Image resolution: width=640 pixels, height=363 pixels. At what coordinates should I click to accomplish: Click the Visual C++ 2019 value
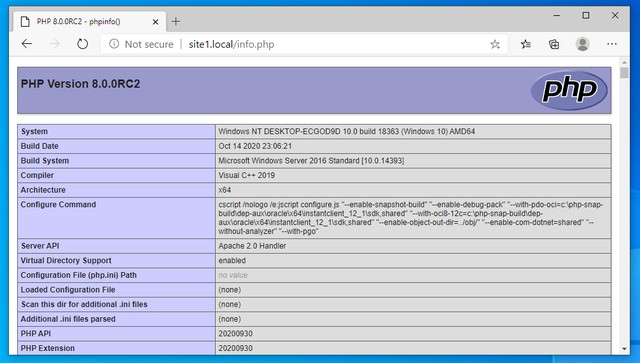(x=247, y=175)
